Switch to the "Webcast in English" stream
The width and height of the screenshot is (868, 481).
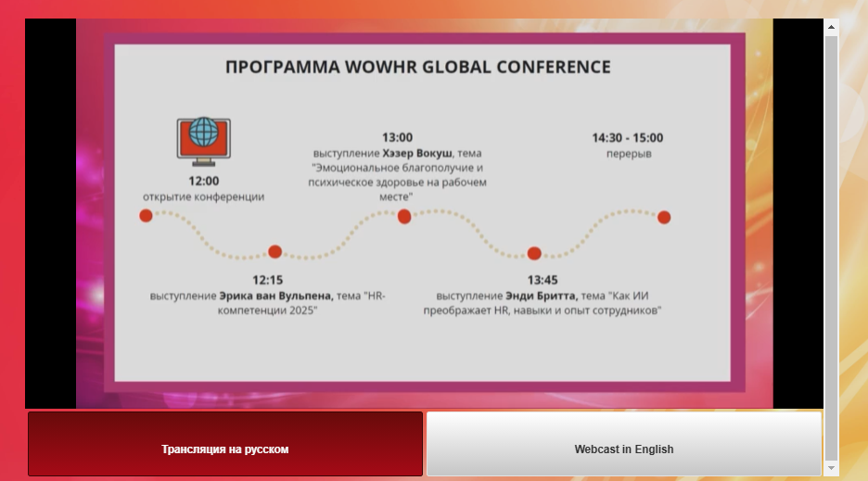(623, 449)
